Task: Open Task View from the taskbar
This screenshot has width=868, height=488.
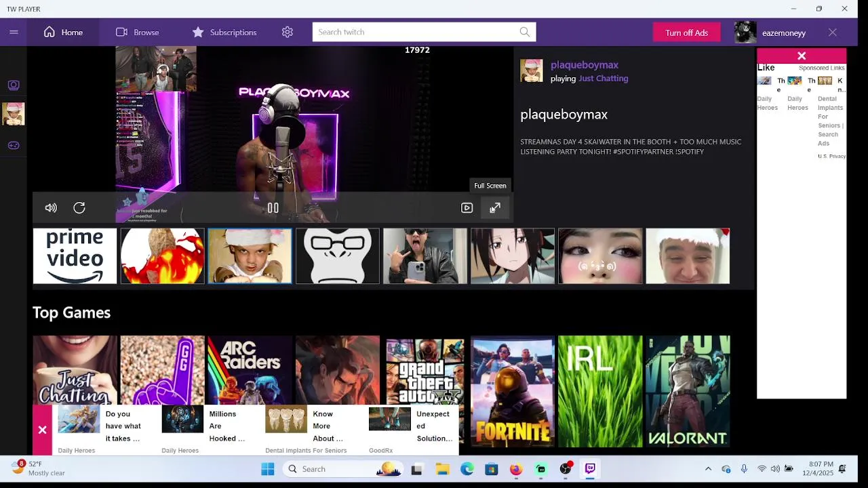Action: pos(417,469)
